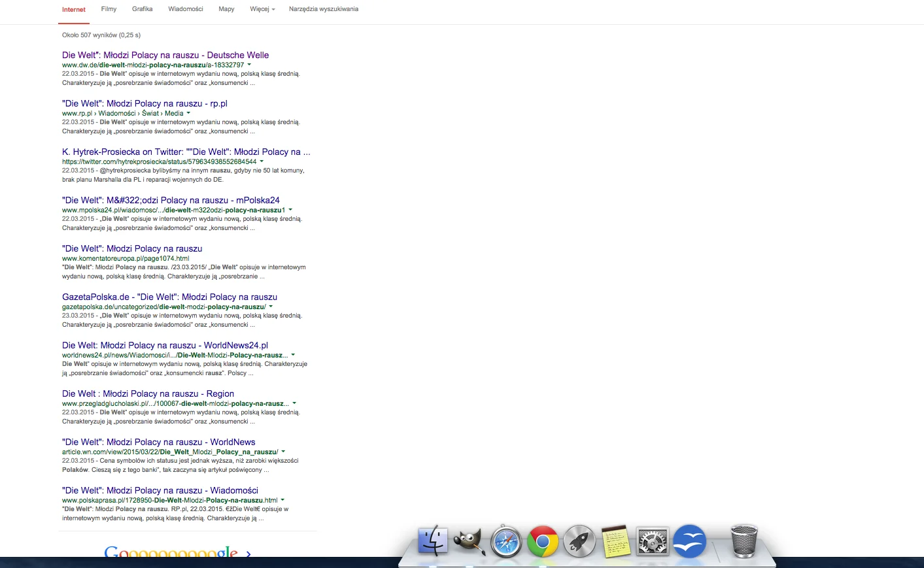Expand arrow beside www.dw.de result URL

[x=249, y=65]
